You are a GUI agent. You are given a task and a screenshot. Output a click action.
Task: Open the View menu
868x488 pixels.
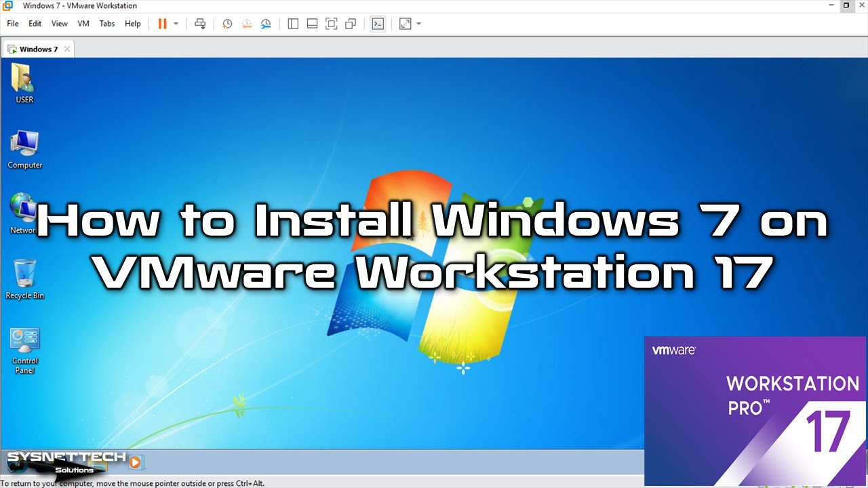(60, 24)
